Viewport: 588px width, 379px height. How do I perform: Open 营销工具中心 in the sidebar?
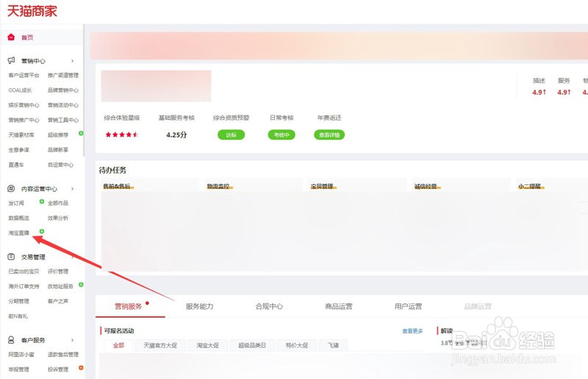(63, 120)
